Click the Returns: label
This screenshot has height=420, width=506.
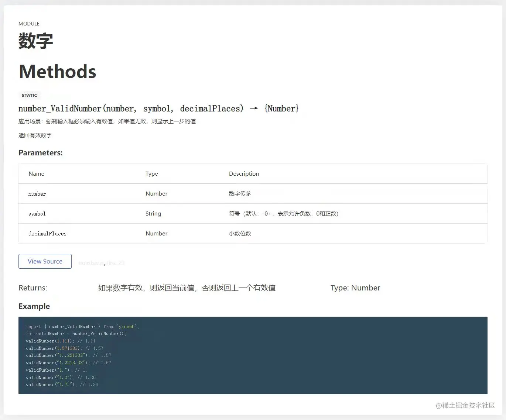coord(33,288)
